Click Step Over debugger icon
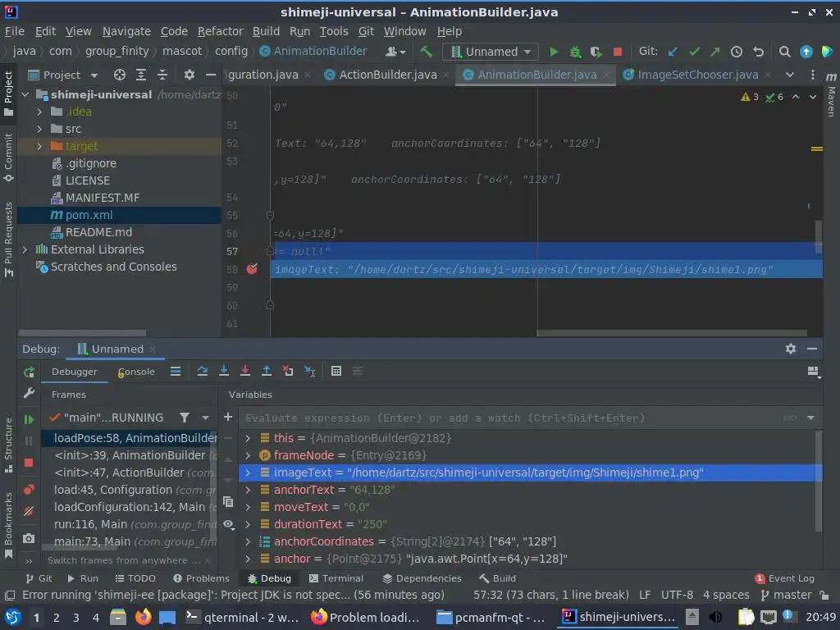840x630 pixels. point(202,372)
